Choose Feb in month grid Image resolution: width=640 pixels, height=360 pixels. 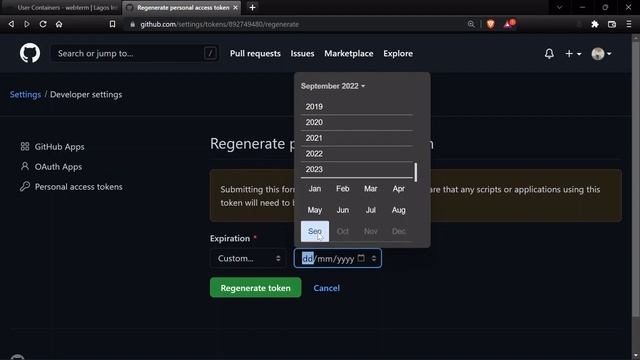pos(343,189)
